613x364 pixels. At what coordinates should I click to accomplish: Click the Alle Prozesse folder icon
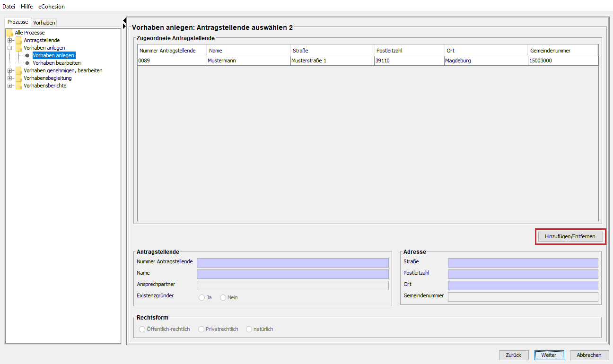coord(9,33)
